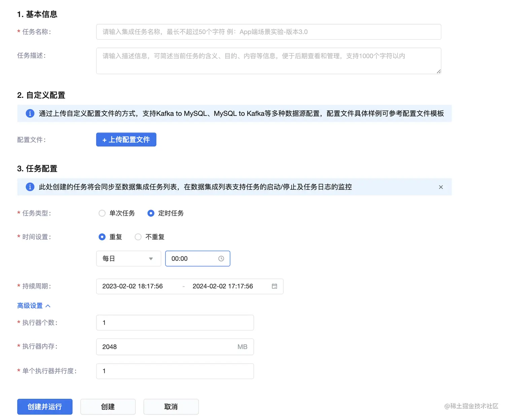This screenshot has width=509, height=420.
Task: Click the MB unit suffix
Action: click(242, 347)
